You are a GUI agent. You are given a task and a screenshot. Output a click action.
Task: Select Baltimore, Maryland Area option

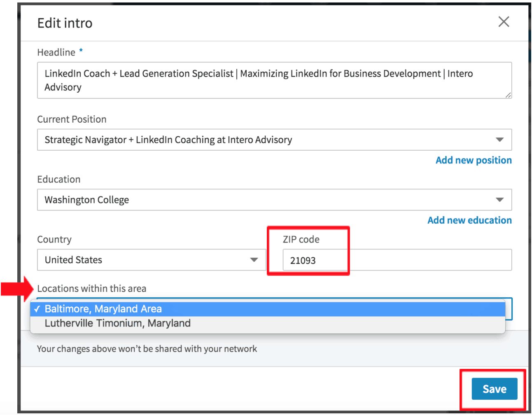[268, 309]
